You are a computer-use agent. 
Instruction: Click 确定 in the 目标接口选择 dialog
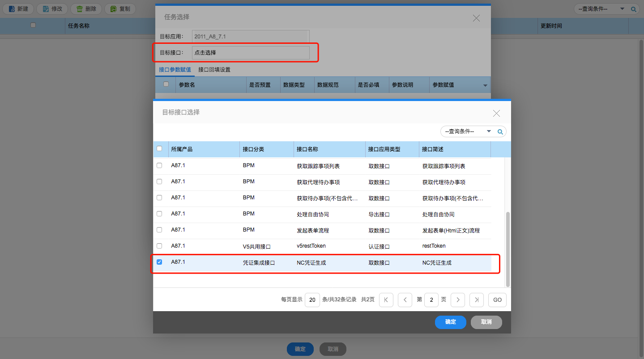tap(450, 322)
